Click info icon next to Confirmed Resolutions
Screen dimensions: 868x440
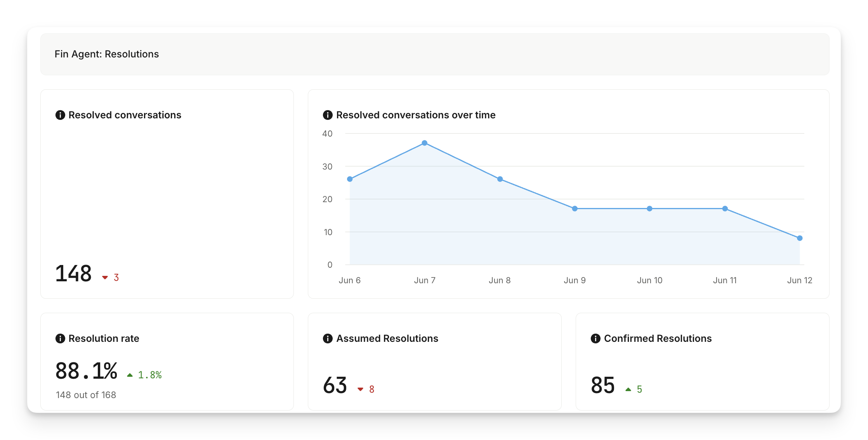tap(595, 338)
